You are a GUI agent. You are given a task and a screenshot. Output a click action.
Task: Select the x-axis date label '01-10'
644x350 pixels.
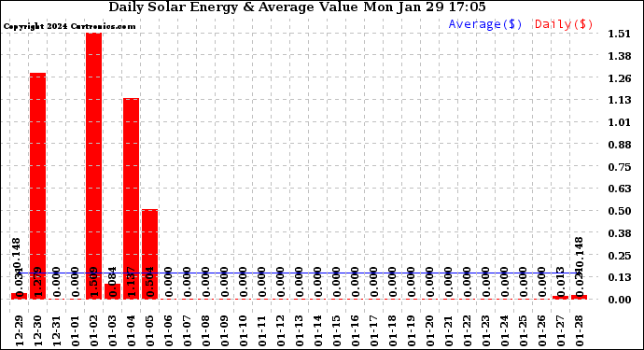click(x=244, y=330)
